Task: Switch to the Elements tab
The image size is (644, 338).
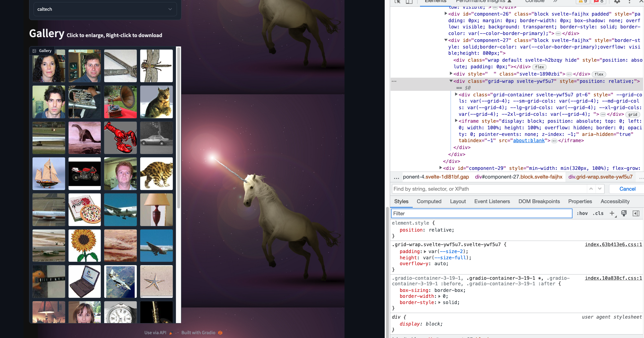Action: (436, 1)
